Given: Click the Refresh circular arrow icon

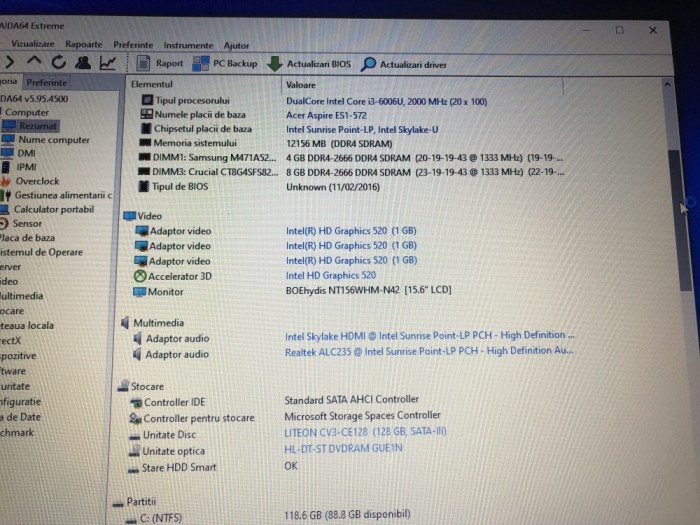Looking at the screenshot, I should [x=58, y=62].
